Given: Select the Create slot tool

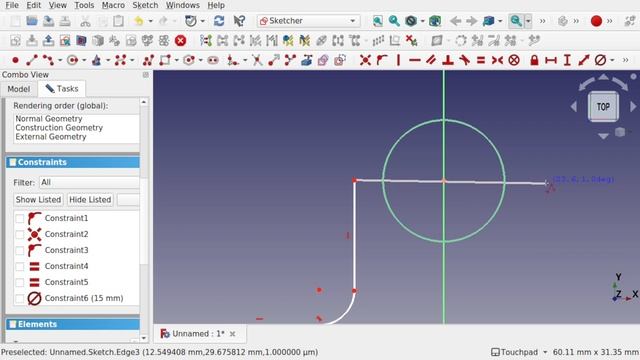Looking at the screenshot, I should 213,60.
